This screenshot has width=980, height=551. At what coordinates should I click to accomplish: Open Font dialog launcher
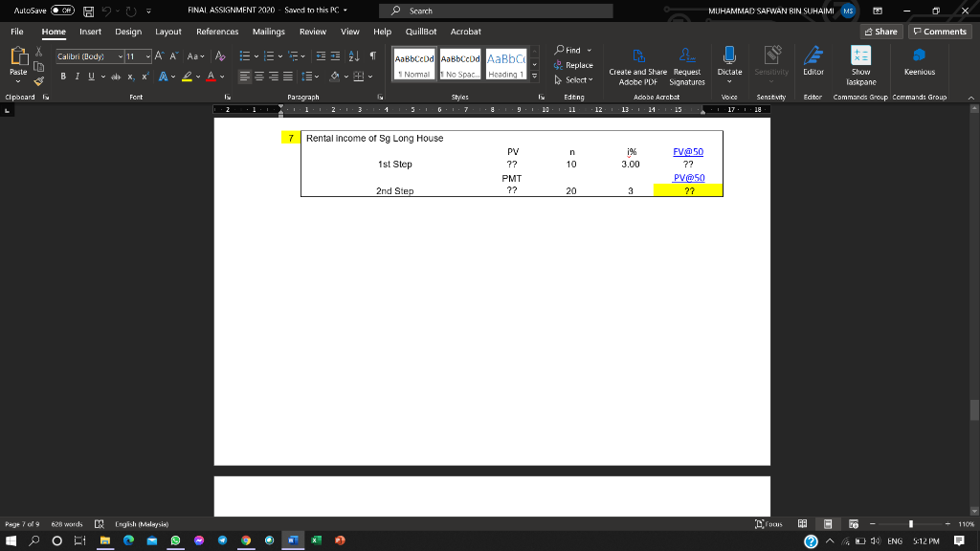point(228,97)
